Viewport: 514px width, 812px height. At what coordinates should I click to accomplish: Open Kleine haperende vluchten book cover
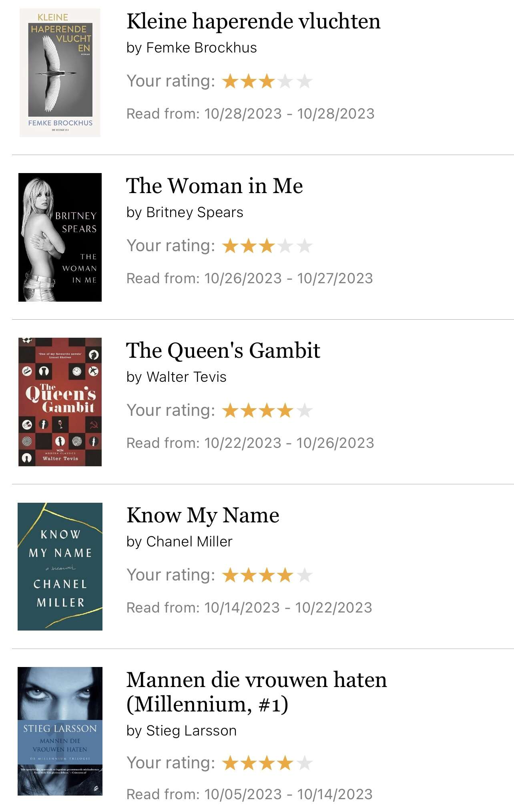coord(60,73)
